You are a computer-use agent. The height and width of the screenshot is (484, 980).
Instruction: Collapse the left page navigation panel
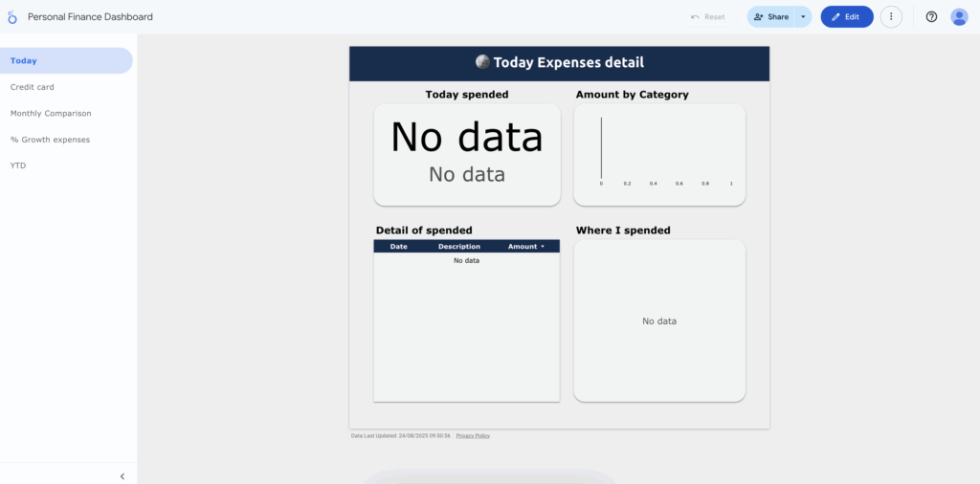122,475
